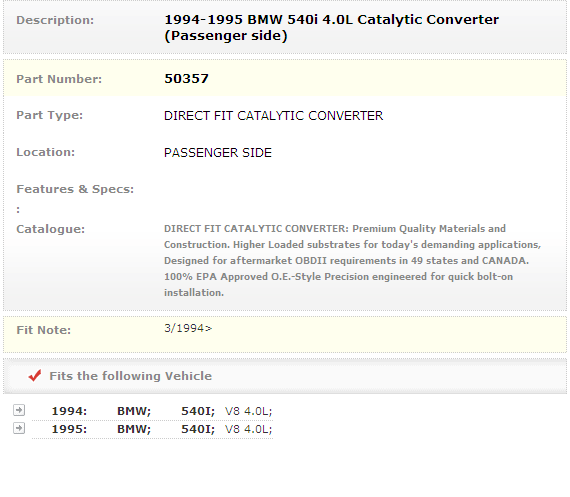The height and width of the screenshot is (497, 570).
Task: Select the 1995: year label
Action: [69, 429]
